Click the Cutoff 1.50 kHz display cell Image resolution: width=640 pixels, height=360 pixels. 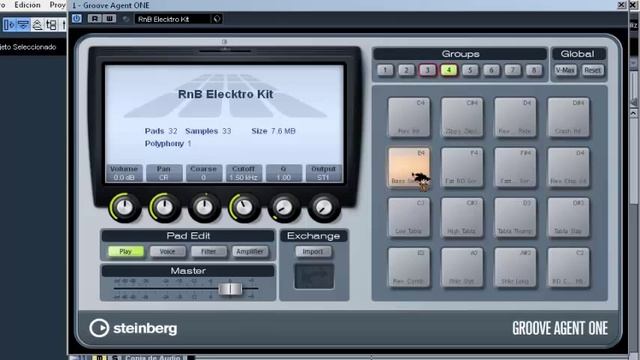(x=243, y=173)
